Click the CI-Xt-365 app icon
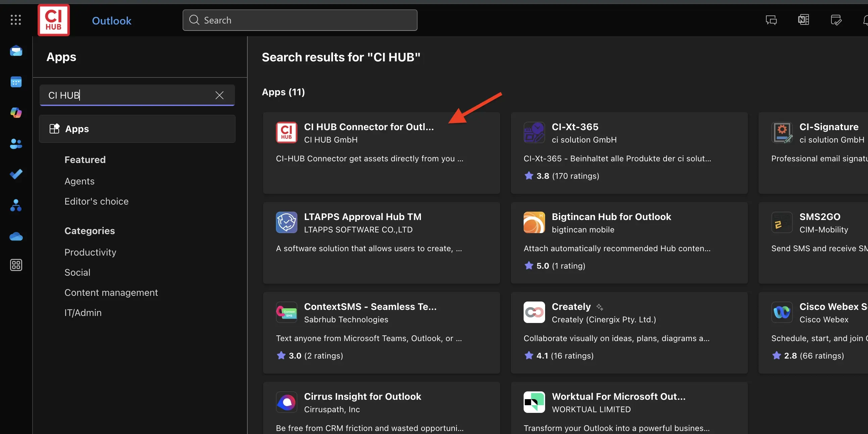 (x=534, y=132)
